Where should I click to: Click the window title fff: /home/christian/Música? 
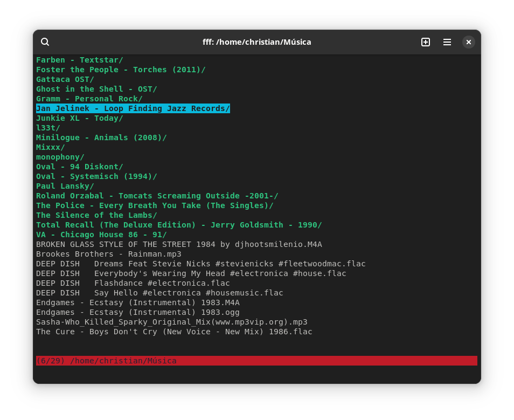pyautogui.click(x=257, y=42)
